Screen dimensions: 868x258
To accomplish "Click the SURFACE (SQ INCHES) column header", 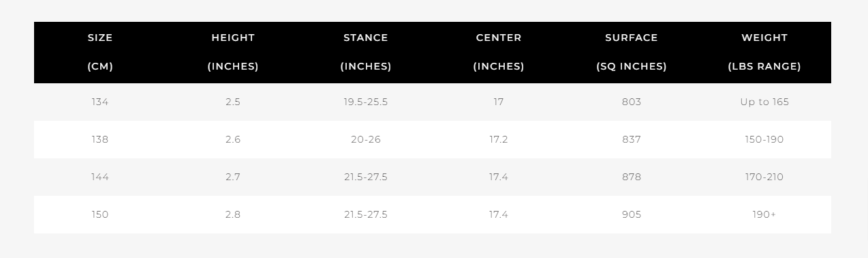I will (x=632, y=53).
